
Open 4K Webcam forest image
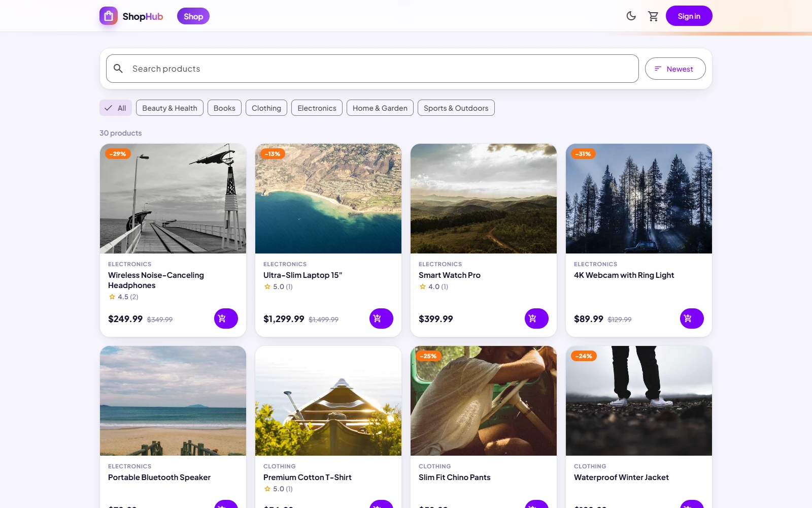click(x=639, y=199)
